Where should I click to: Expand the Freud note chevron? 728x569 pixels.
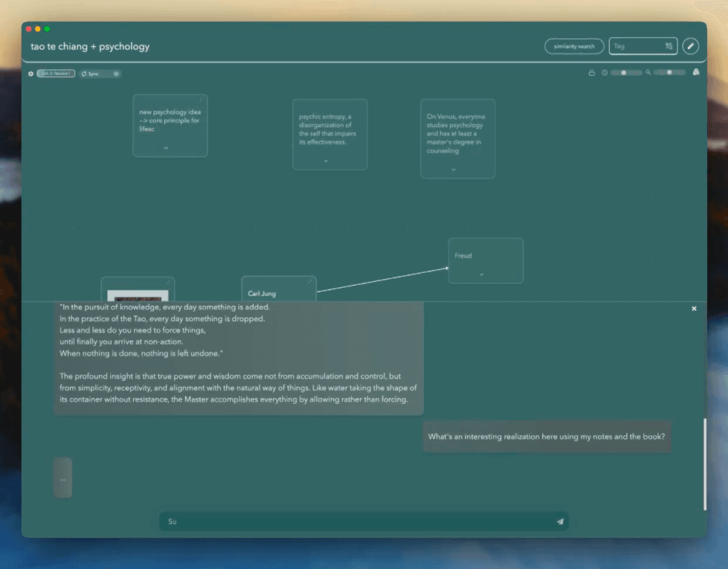coord(481,274)
